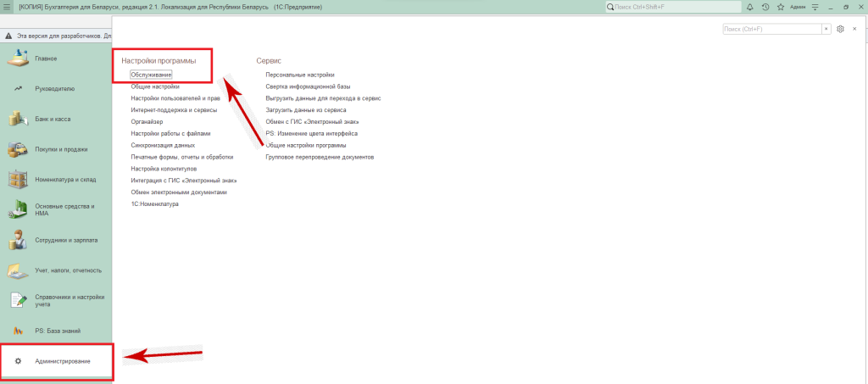Clear the menu search field with X
Image resolution: width=868 pixels, height=384 pixels.
(x=826, y=29)
